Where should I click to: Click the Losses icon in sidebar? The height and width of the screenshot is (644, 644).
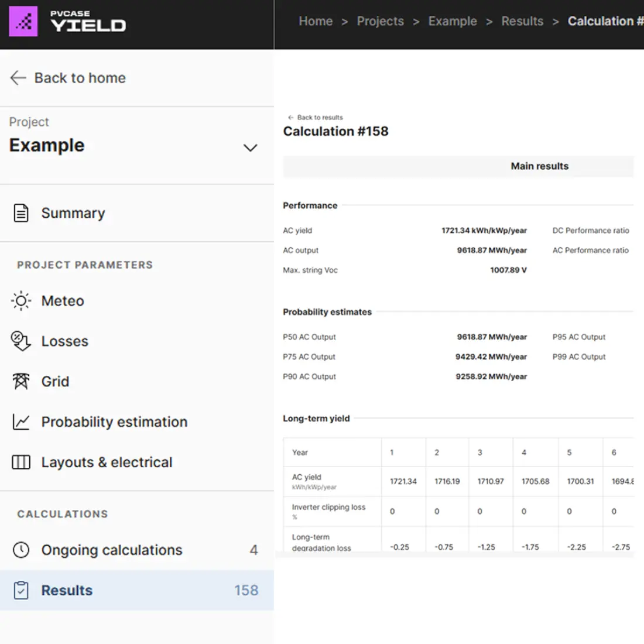point(20,341)
